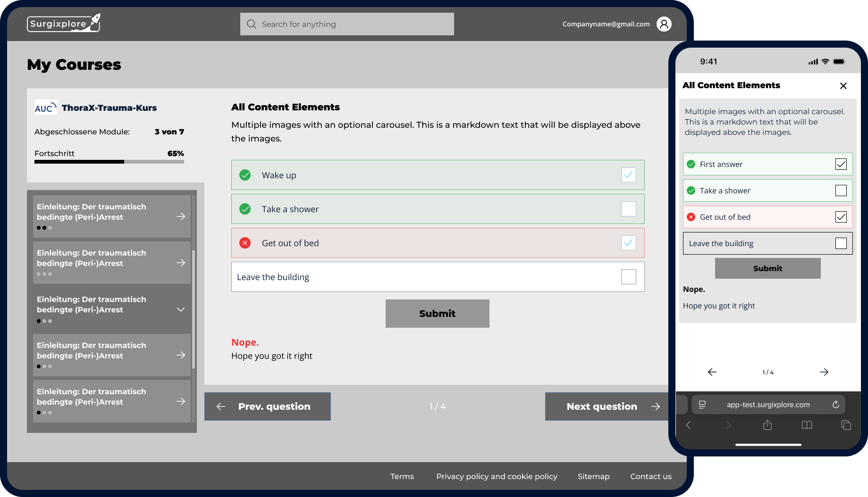The width and height of the screenshot is (868, 497).
Task: Open fifth Einleitung module via its arrow
Action: point(181,401)
